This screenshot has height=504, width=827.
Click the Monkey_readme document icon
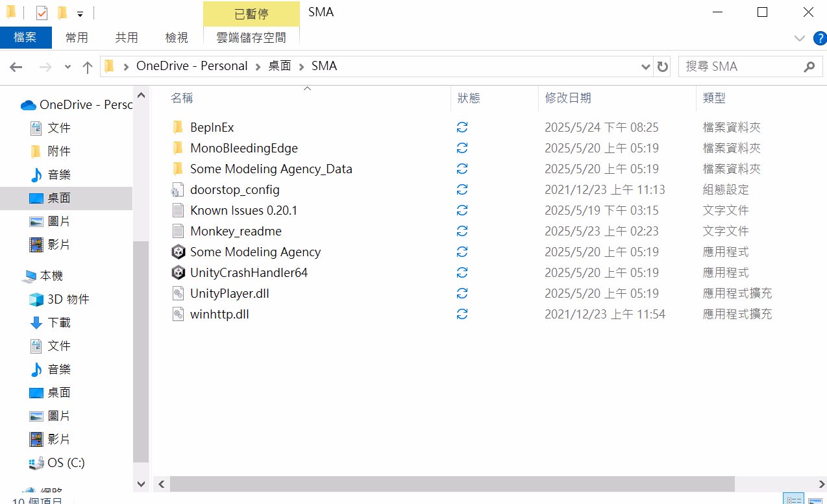coord(178,231)
